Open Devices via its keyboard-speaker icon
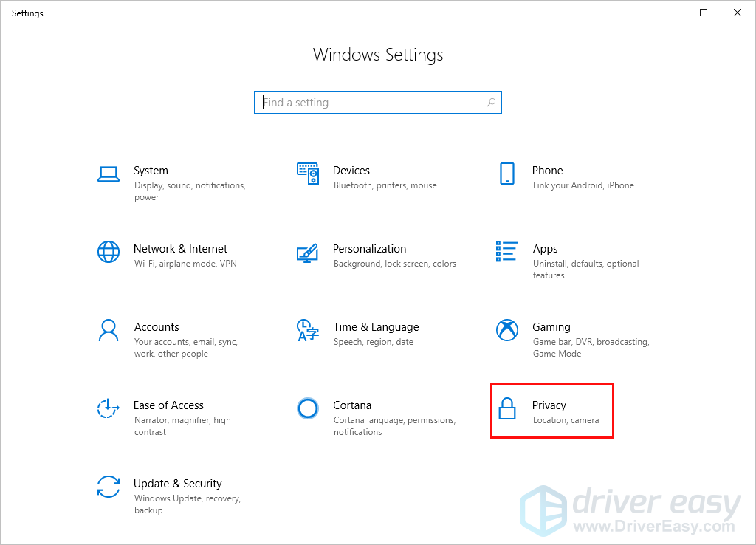The width and height of the screenshot is (756, 545). [x=308, y=174]
